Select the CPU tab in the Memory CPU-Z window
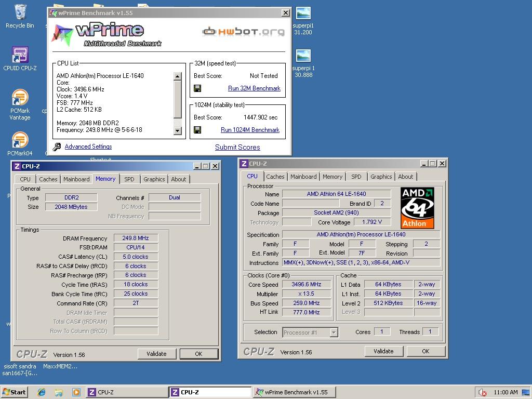Image resolution: width=532 pixels, height=399 pixels. (25, 179)
